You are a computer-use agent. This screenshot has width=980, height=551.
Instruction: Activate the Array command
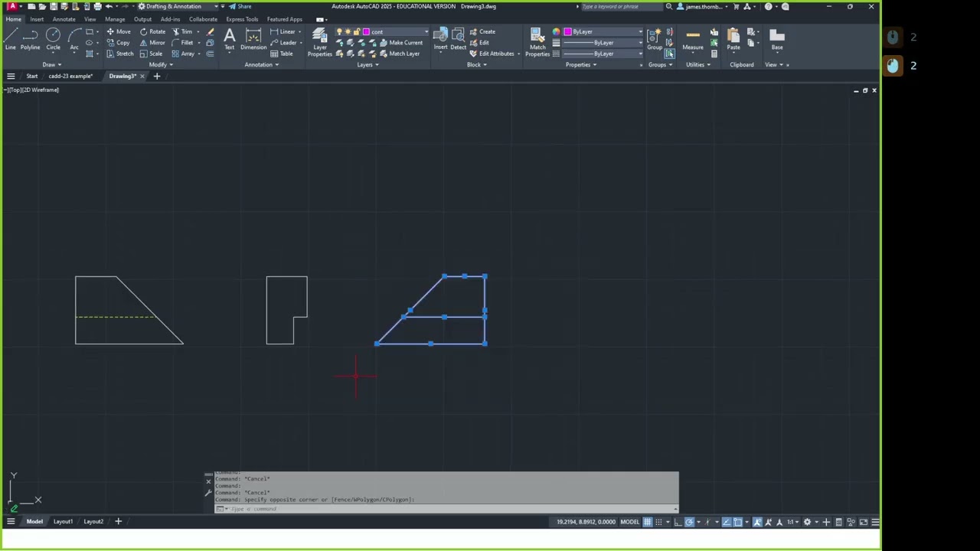pyautogui.click(x=183, y=54)
